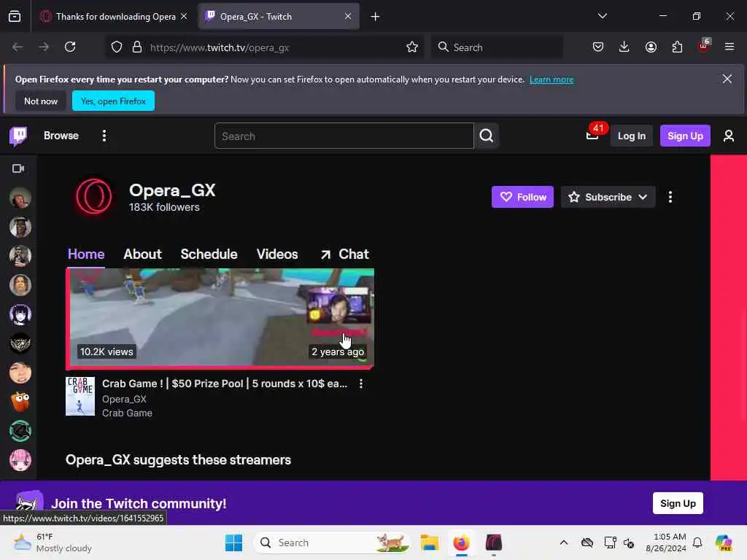Open the Firefox taskbar icon
The width and height of the screenshot is (747, 560).
point(461,542)
